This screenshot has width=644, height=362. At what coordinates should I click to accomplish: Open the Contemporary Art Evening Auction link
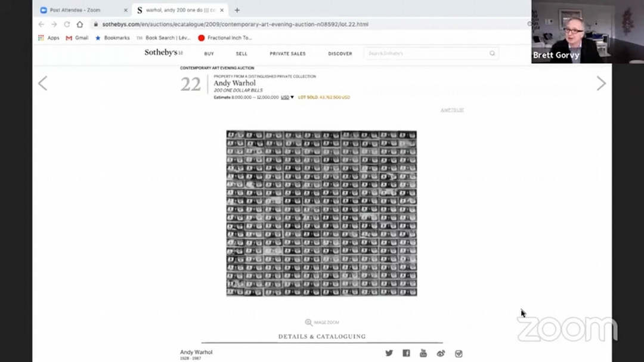(217, 68)
